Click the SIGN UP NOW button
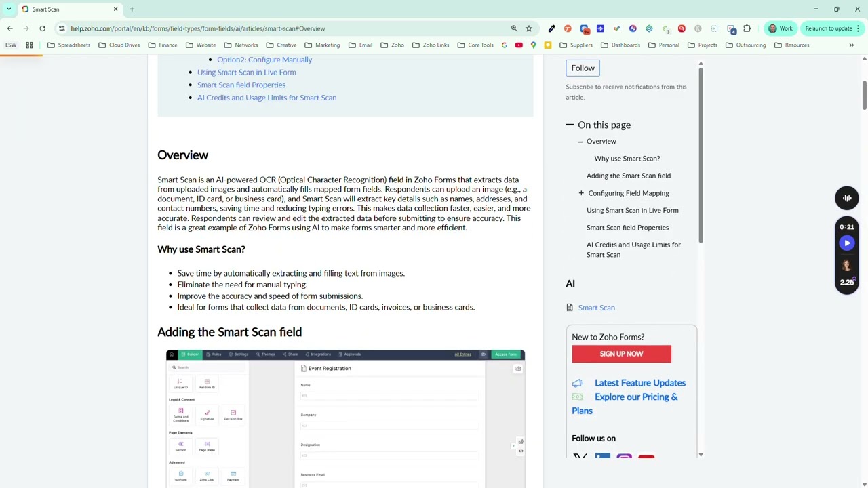This screenshot has width=868, height=488. click(x=621, y=354)
